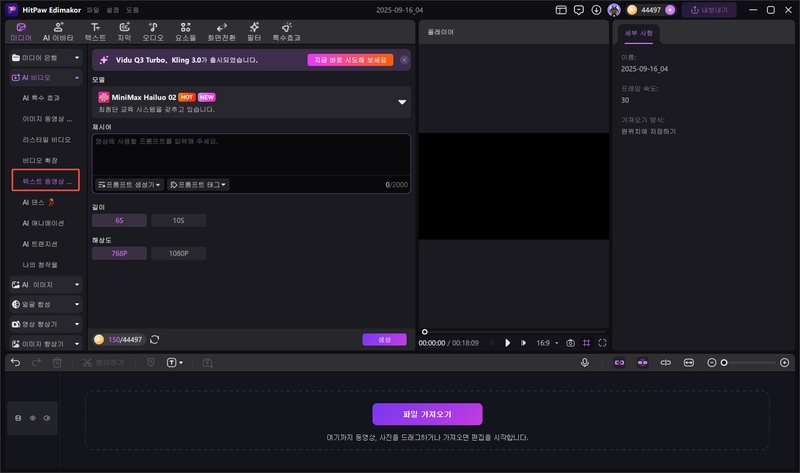The image size is (800, 473).
Task: Click the 내보내기 export button
Action: pyautogui.click(x=709, y=10)
